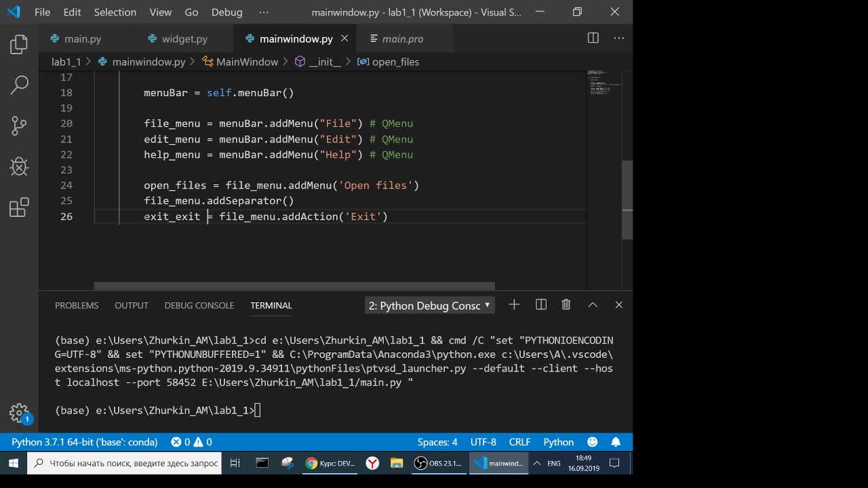
Task: Switch to OBS window on taskbar
Action: [439, 464]
